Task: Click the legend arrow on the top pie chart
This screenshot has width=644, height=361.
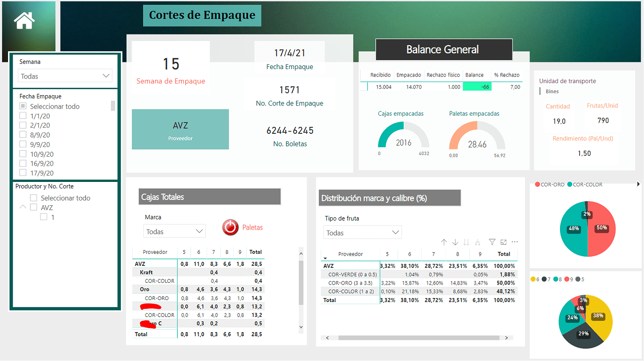Action: pyautogui.click(x=638, y=184)
